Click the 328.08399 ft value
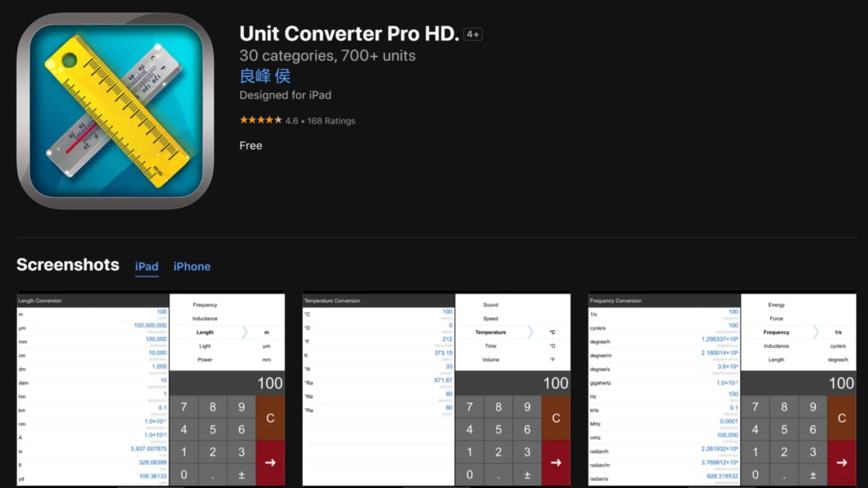Viewport: 868px width, 488px height. click(x=152, y=463)
